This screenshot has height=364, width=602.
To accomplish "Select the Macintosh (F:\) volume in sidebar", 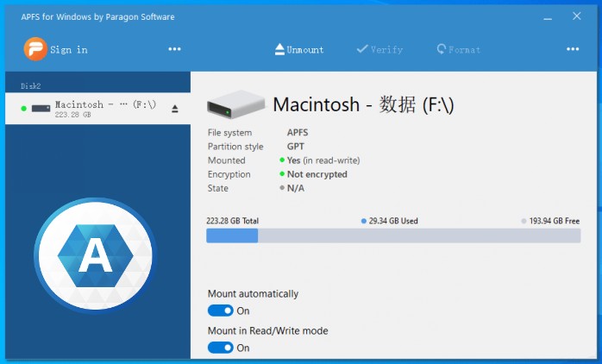I will (x=98, y=109).
